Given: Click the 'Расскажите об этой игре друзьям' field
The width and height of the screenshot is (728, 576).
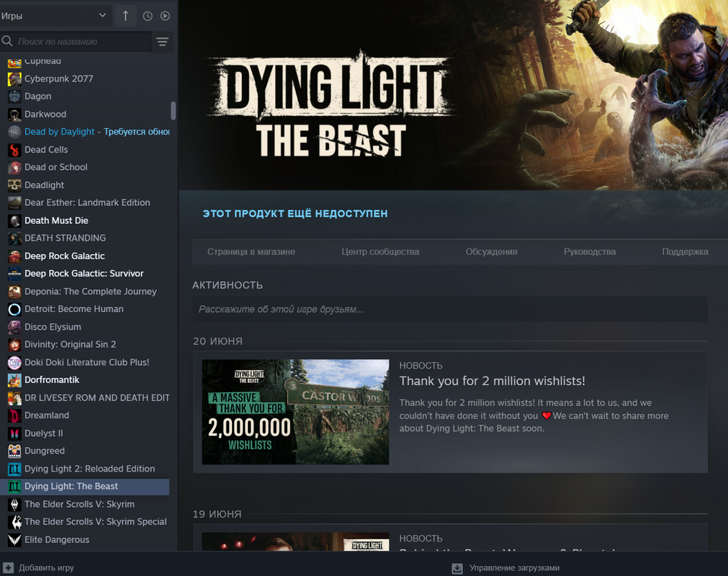Looking at the screenshot, I should click(x=450, y=309).
